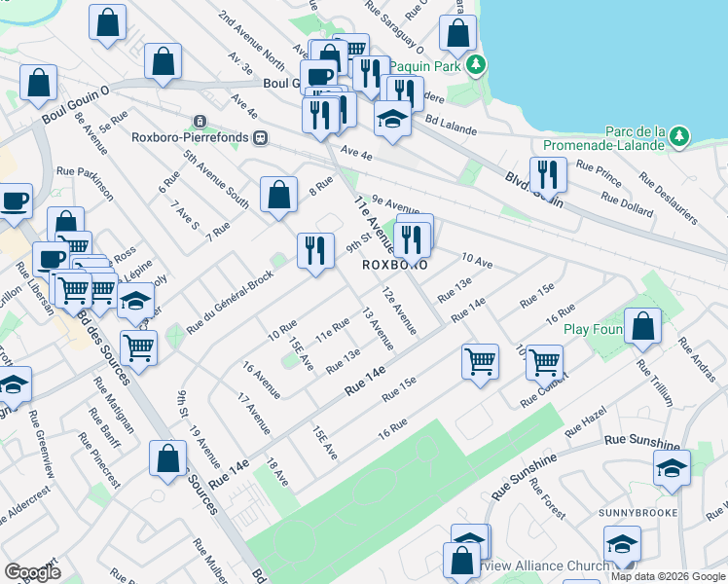Click the Paquin Park label
Screen dimensions: 728x584
click(x=424, y=67)
